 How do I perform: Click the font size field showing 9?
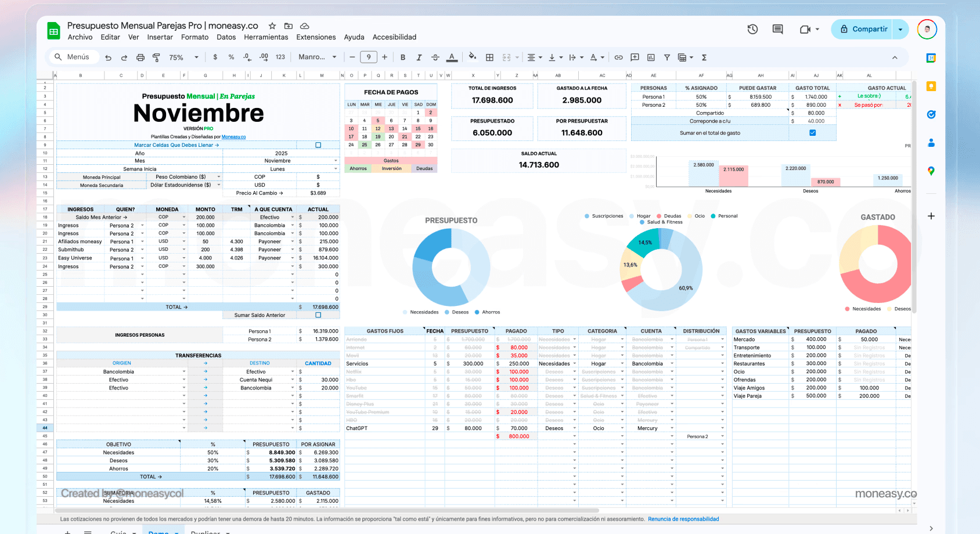(x=369, y=57)
